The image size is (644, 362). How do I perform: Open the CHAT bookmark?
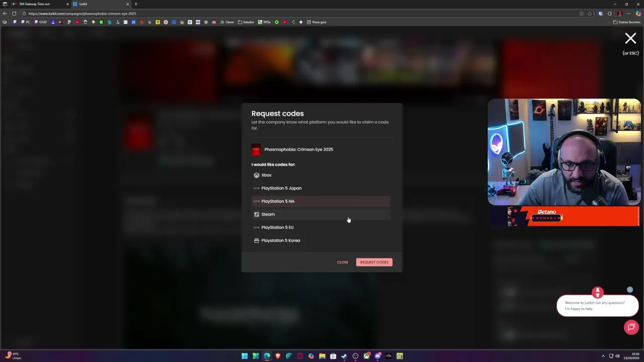click(41, 22)
